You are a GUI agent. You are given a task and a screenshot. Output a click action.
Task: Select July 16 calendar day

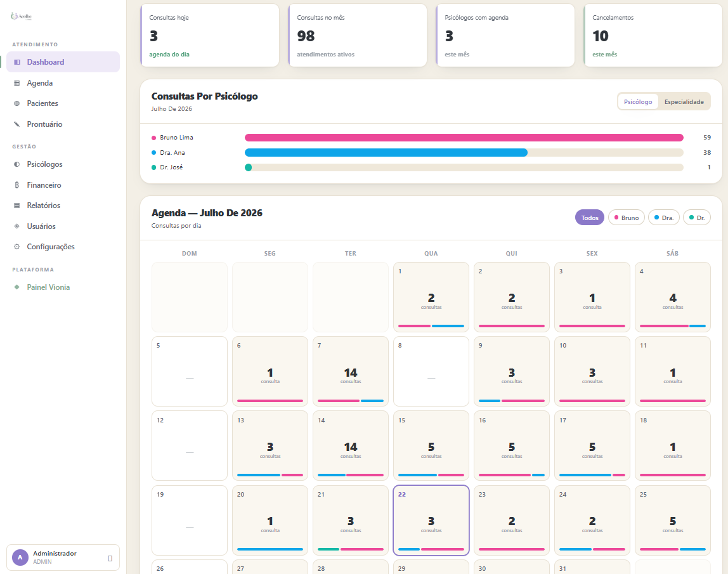pos(512,446)
